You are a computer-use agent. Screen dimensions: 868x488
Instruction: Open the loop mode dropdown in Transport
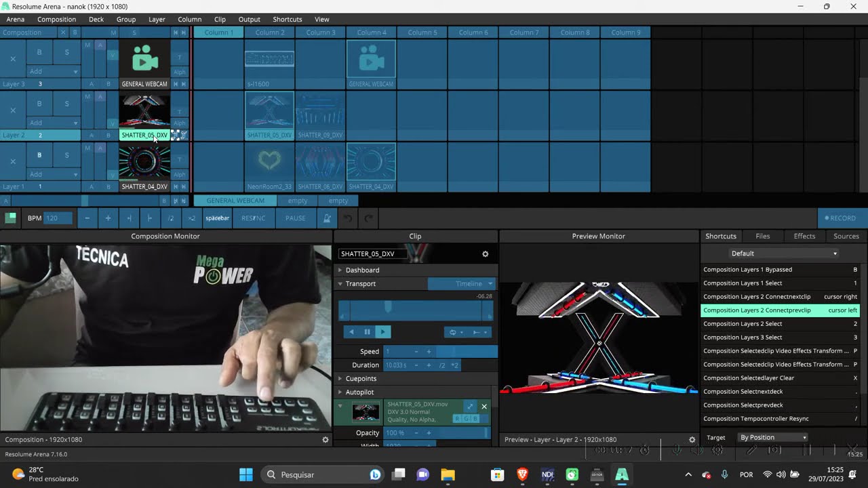click(456, 332)
